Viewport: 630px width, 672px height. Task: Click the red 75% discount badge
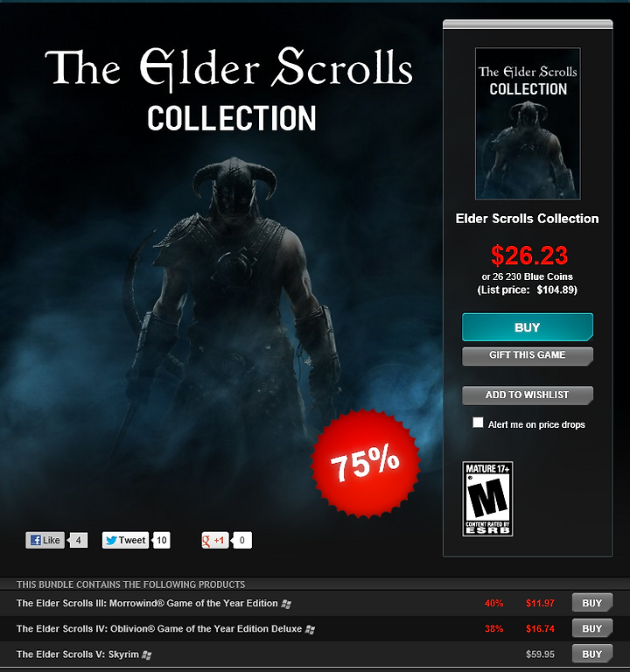pyautogui.click(x=365, y=463)
